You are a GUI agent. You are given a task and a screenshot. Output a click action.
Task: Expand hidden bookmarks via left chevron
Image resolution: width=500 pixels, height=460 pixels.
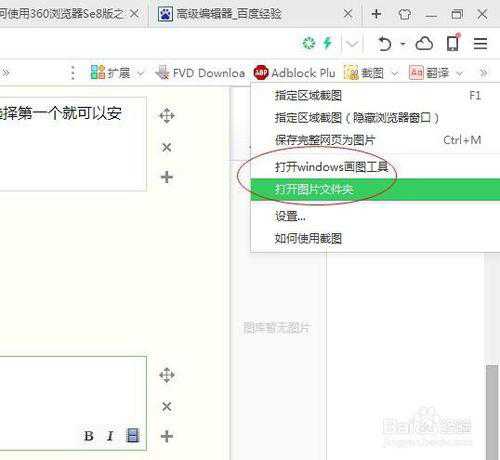(6, 73)
